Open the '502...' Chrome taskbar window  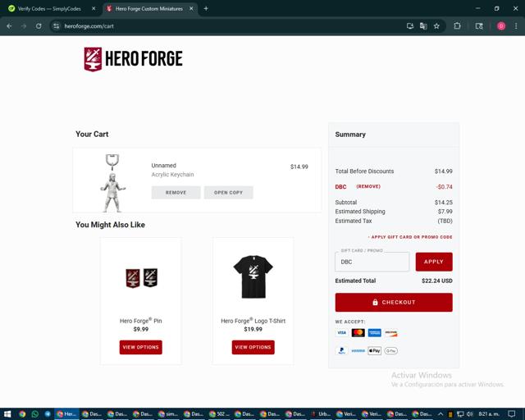[220, 414]
